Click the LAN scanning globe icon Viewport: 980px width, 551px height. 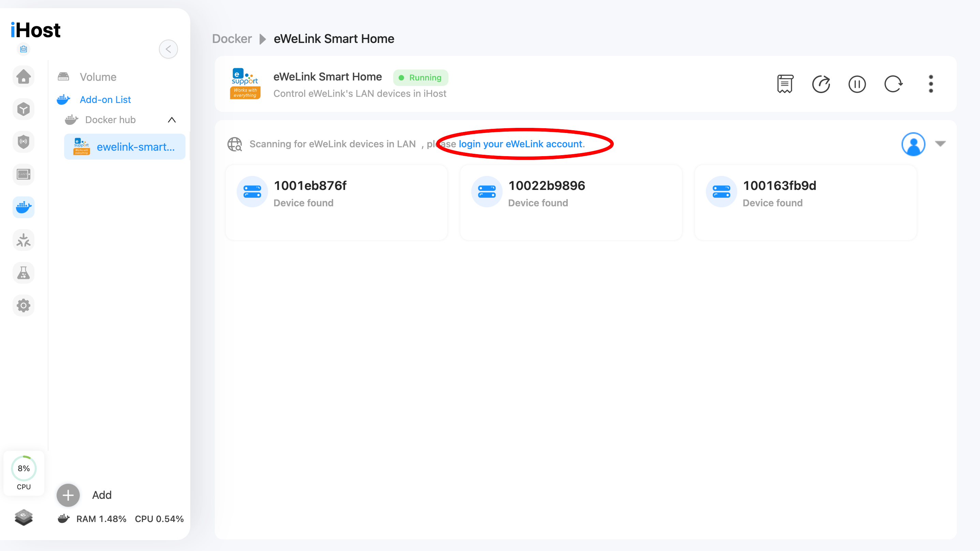(x=234, y=144)
